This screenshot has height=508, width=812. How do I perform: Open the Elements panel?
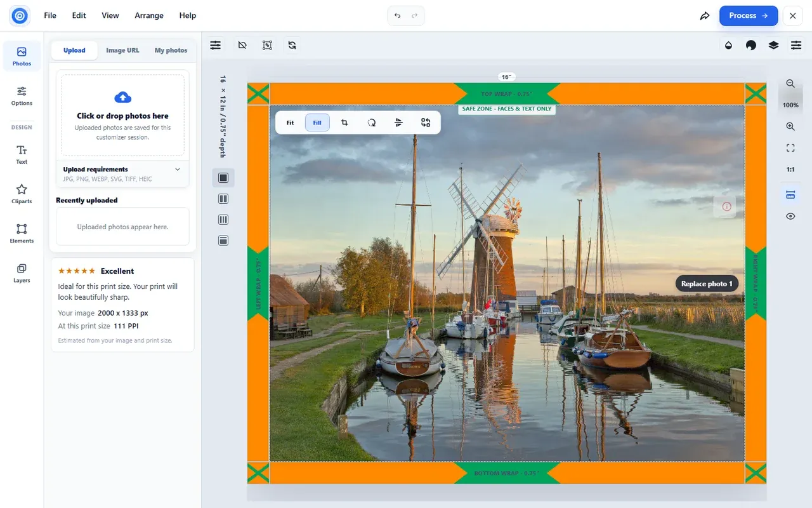coord(22,233)
